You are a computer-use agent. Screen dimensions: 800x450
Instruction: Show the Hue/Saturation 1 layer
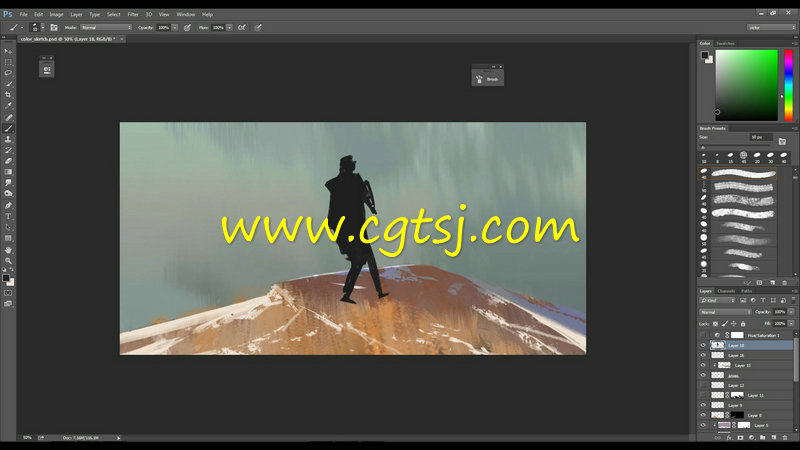click(703, 335)
